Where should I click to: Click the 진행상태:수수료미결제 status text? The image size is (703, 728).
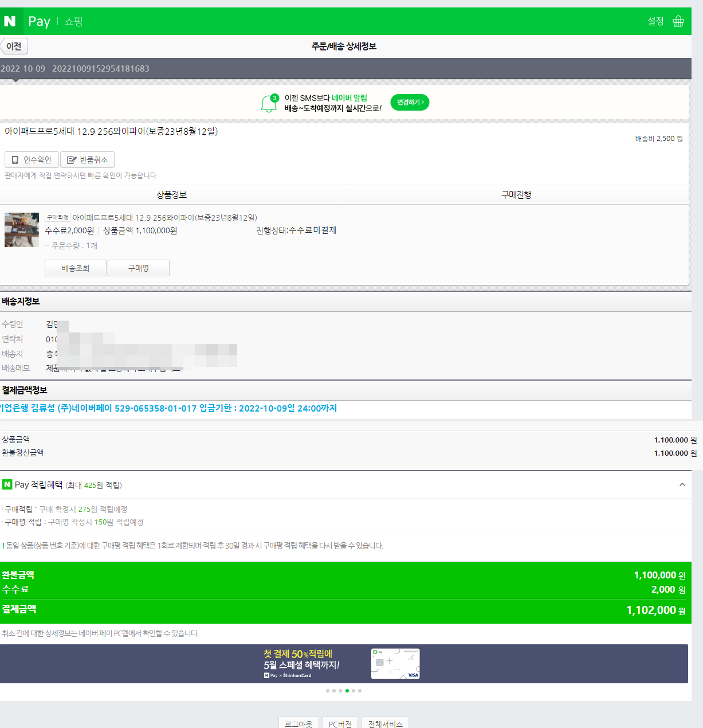296,230
